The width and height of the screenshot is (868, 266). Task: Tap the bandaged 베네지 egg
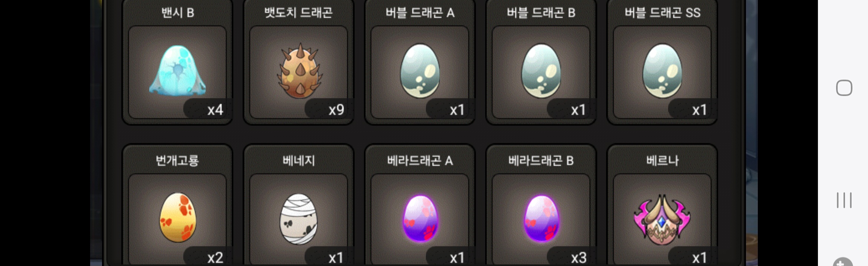click(x=299, y=219)
